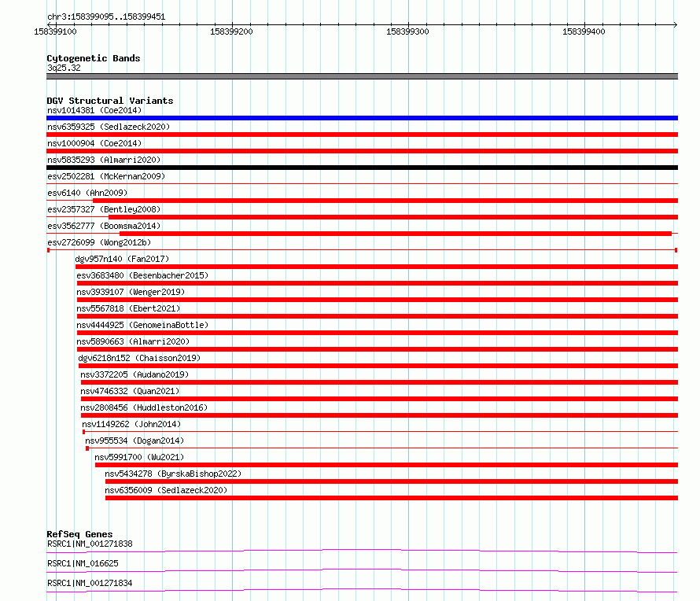Click ruler position 158399100
Image resolution: width=700 pixels, height=601 pixels.
[x=55, y=31]
